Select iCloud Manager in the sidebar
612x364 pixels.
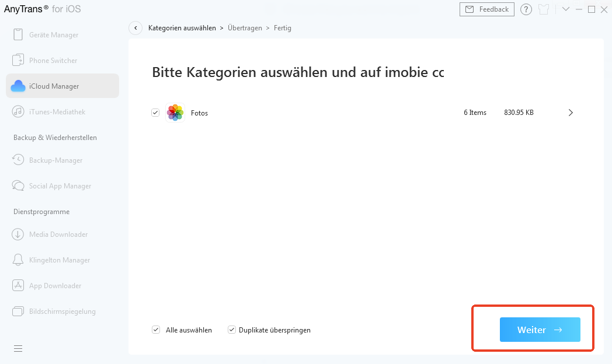(x=54, y=86)
